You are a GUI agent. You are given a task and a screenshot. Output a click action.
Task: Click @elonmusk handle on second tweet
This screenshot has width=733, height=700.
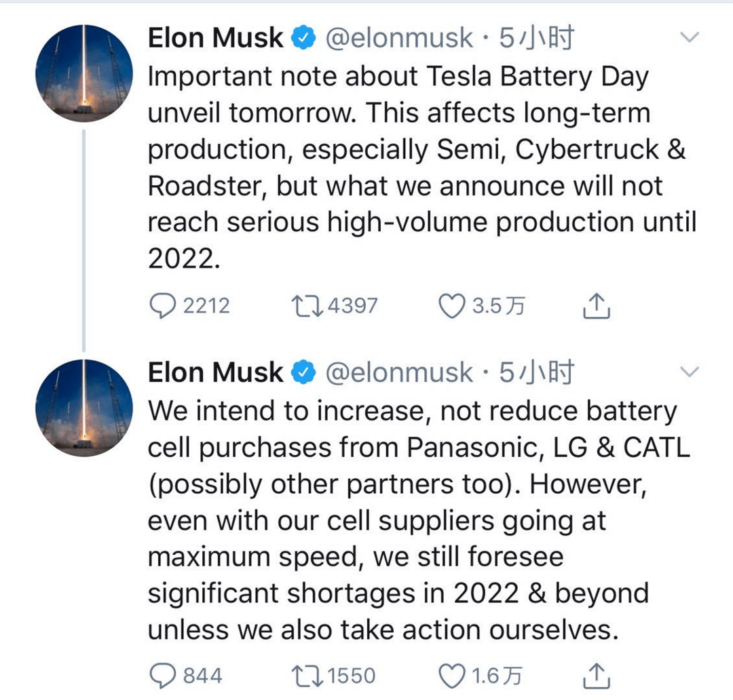pos(399,373)
